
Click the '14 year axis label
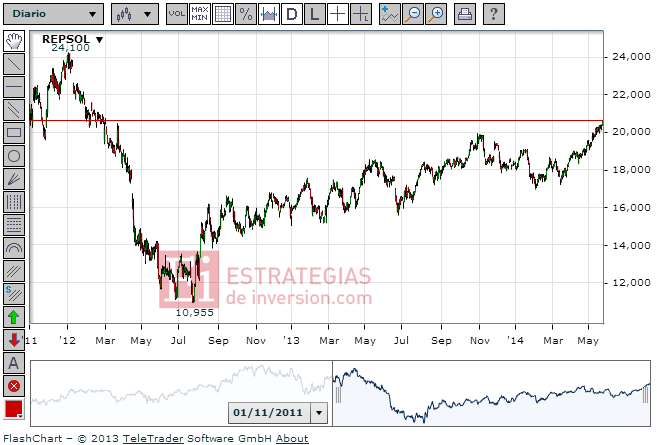(x=515, y=341)
